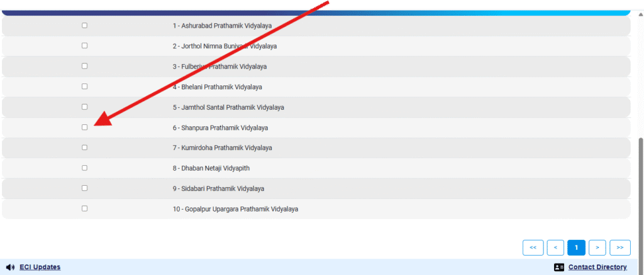Open the ECI Updates link
Screen dimensions: 644x275
pyautogui.click(x=40, y=267)
